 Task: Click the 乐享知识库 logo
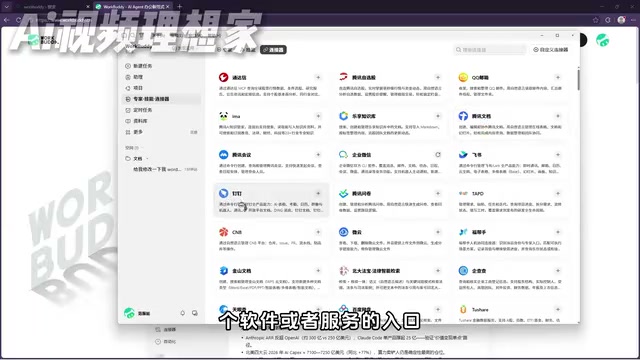coord(343,116)
